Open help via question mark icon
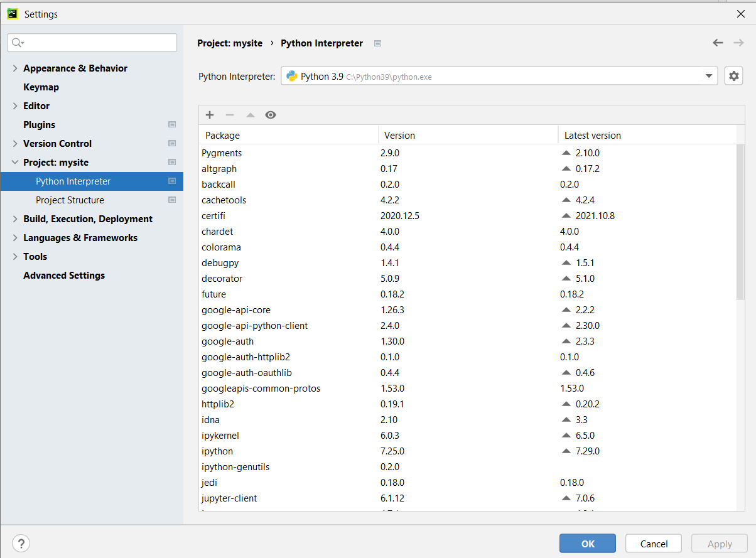This screenshot has height=558, width=756. point(21,544)
